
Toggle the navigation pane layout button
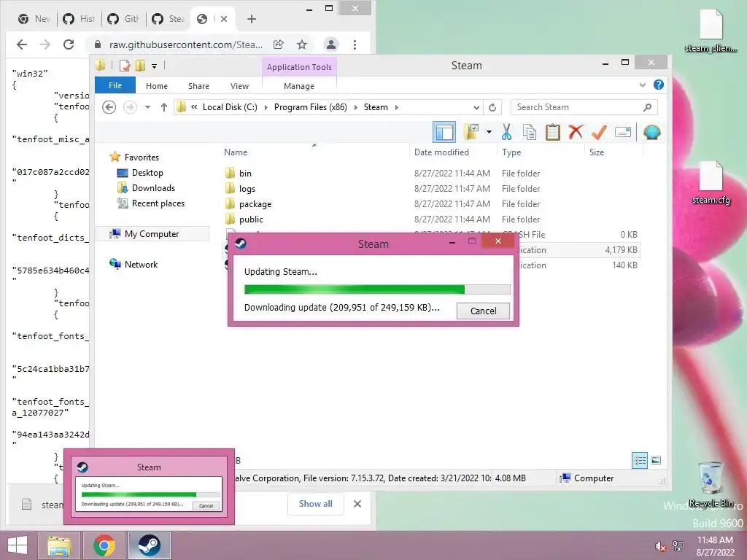[x=444, y=132]
